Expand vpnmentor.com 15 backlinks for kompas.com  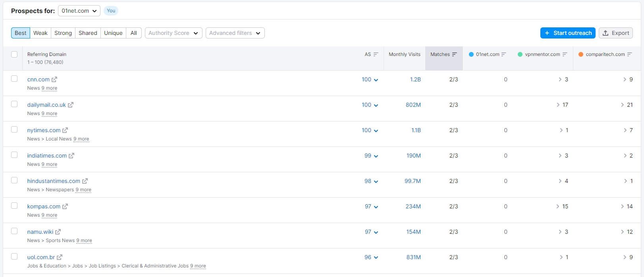click(562, 206)
